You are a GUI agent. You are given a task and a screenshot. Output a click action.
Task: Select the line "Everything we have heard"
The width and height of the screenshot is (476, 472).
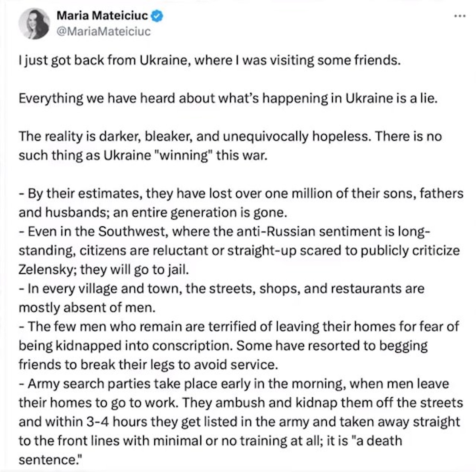228,98
